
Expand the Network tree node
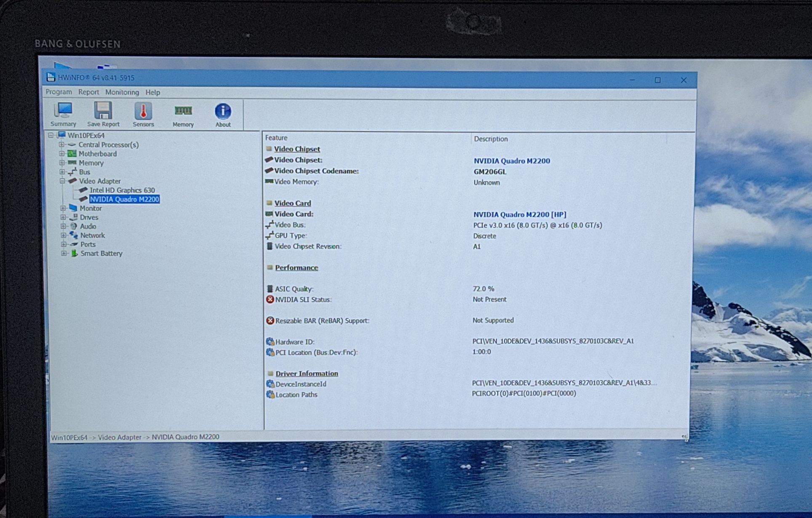tap(64, 235)
